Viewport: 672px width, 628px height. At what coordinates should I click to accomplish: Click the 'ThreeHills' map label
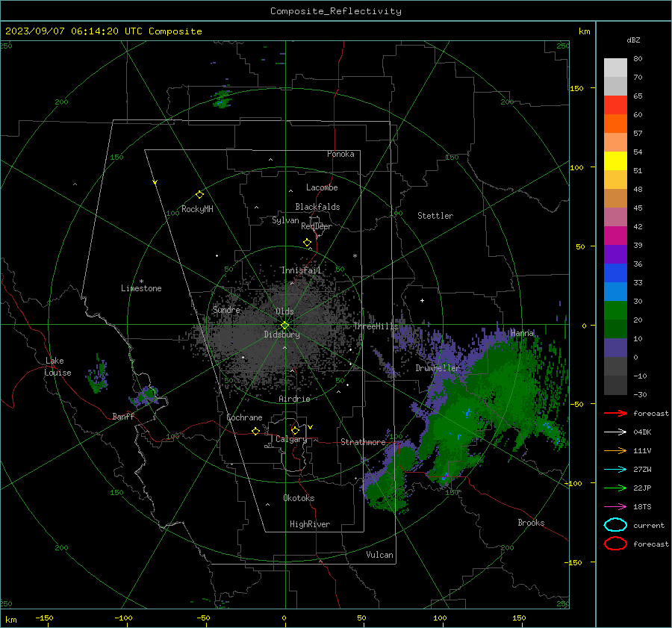click(376, 326)
